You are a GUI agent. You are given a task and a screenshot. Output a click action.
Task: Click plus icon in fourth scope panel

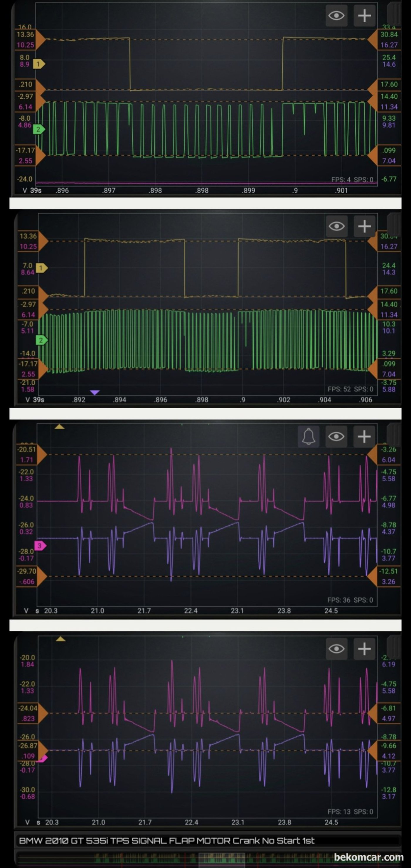pos(364,649)
